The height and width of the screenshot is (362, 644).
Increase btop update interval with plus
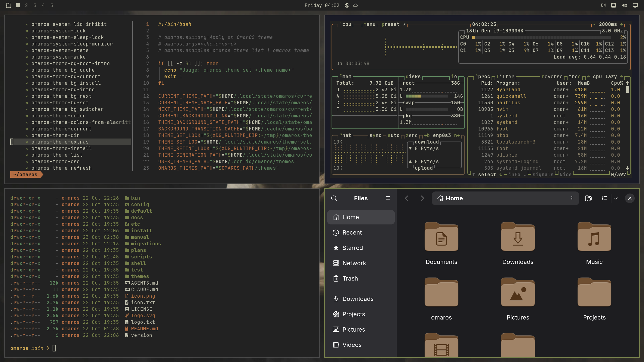click(x=622, y=24)
